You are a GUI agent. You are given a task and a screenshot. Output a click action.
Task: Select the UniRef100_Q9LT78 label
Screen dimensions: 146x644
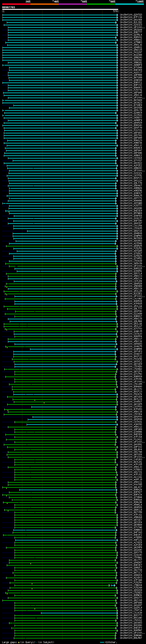(x=131, y=183)
